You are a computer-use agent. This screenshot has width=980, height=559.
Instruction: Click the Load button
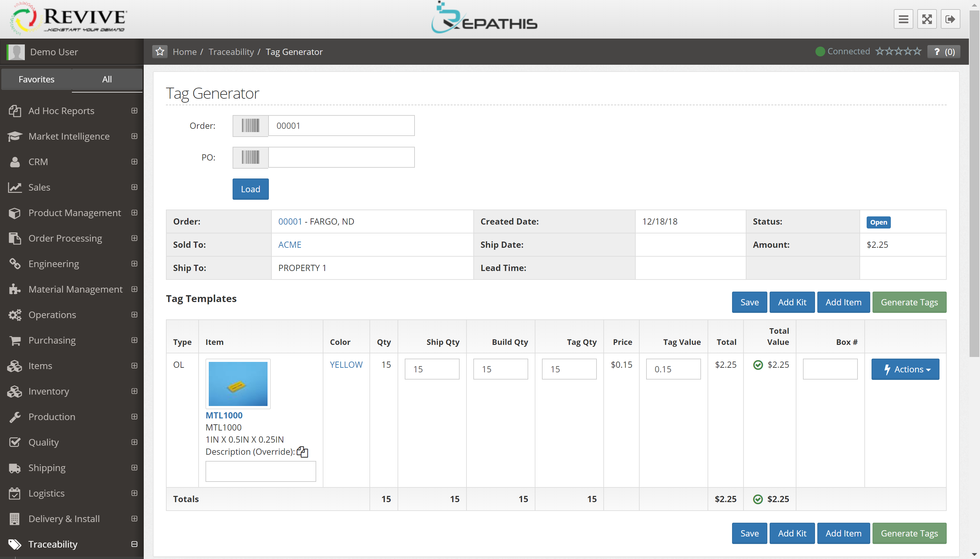tap(251, 189)
